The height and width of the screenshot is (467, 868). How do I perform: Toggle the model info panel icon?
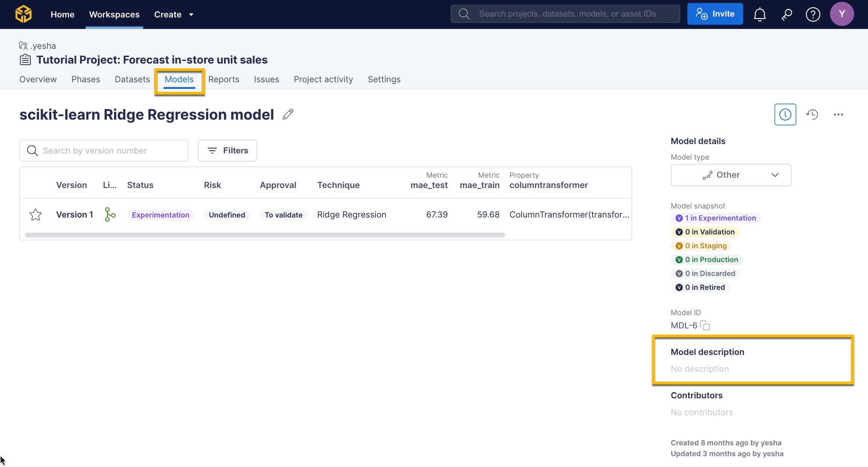(x=785, y=114)
